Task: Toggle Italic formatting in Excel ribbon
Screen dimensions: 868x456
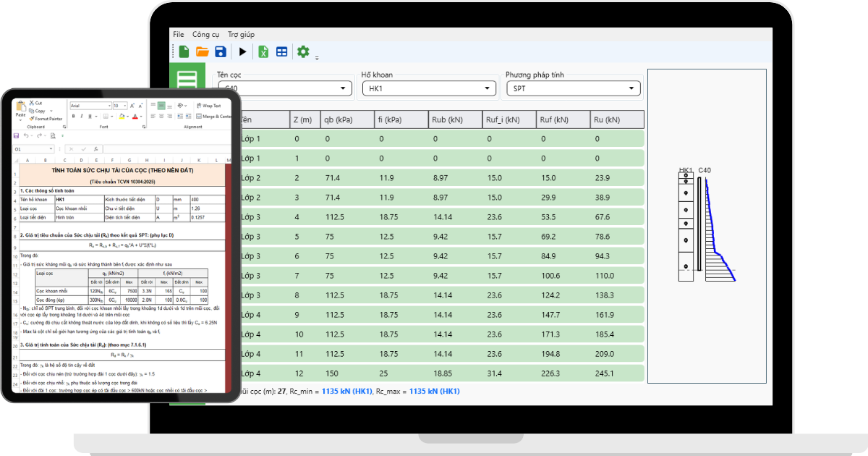Action: [x=82, y=116]
